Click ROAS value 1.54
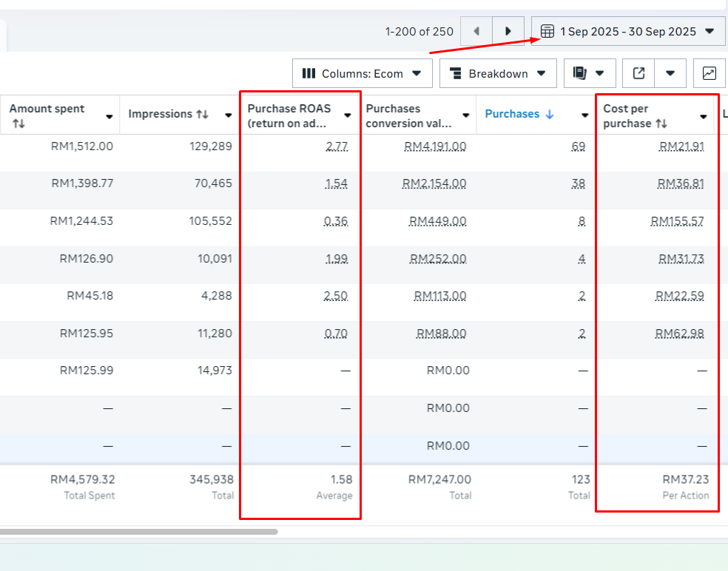 [x=336, y=184]
